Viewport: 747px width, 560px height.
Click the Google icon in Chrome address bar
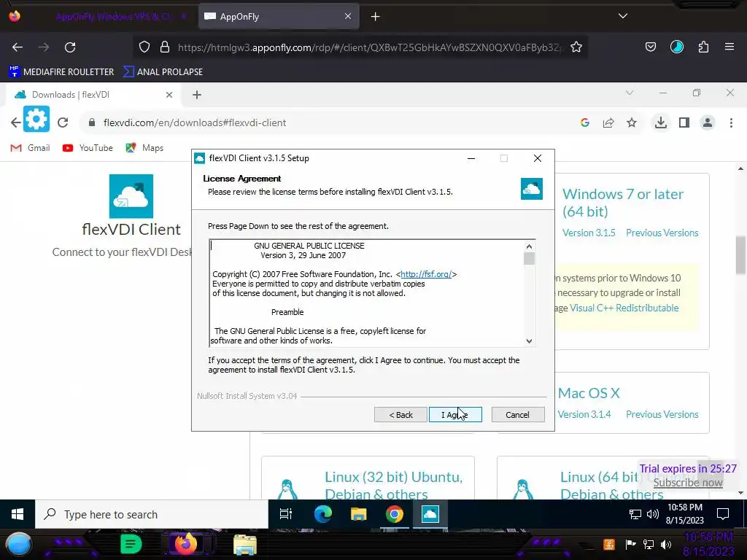[x=585, y=122]
